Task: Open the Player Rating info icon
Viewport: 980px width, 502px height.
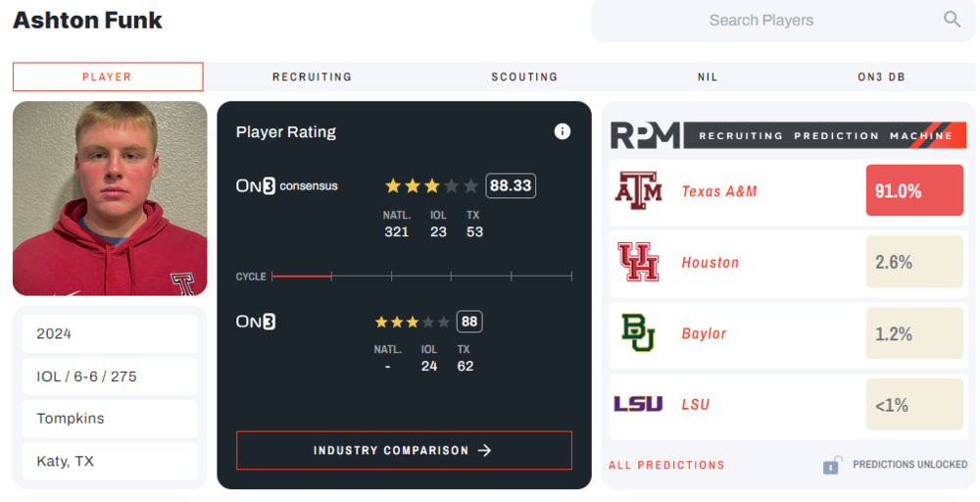Action: click(563, 131)
